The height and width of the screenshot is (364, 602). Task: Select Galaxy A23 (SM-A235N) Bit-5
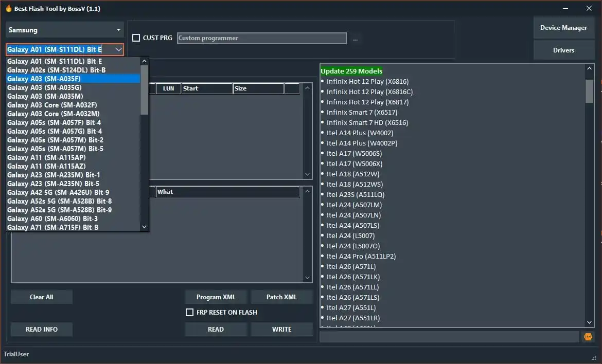(73, 184)
